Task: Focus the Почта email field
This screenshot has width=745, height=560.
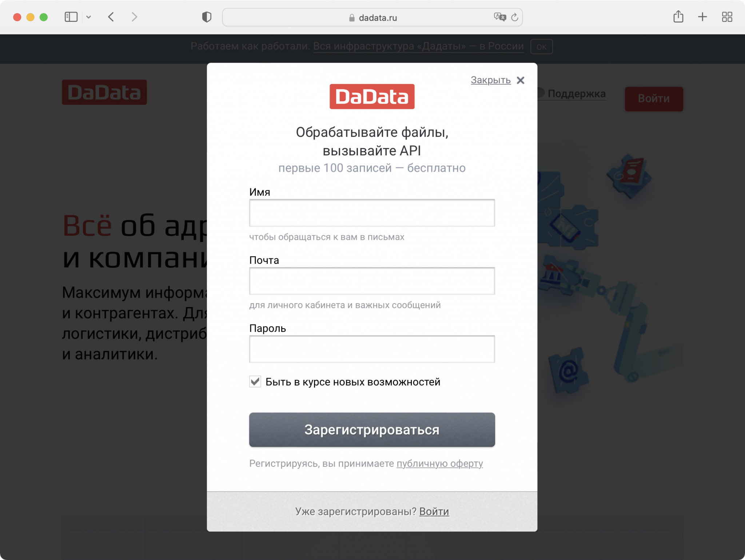Action: 372,281
